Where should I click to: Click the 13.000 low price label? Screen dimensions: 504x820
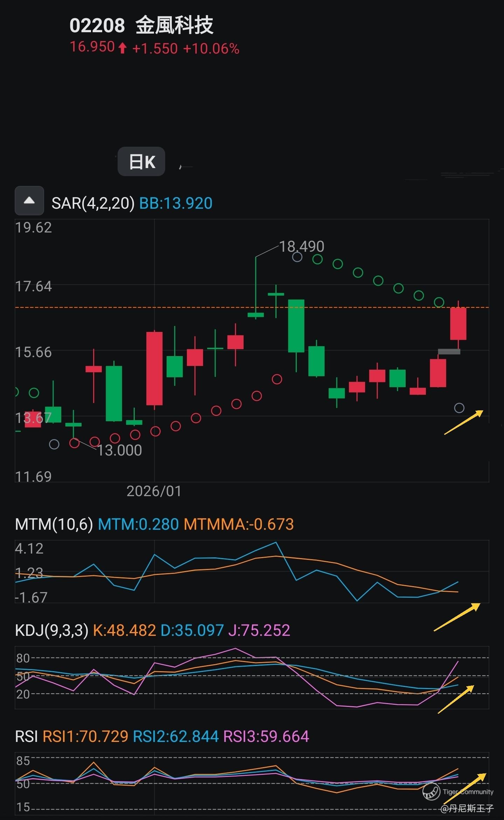click(x=120, y=450)
